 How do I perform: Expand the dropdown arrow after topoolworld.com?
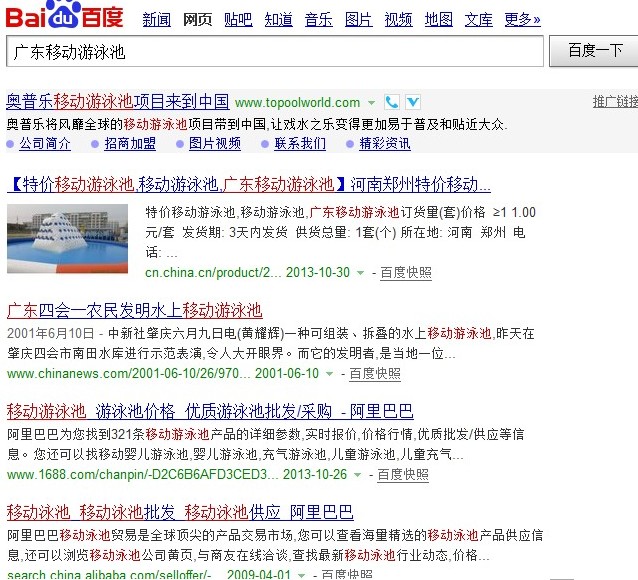point(372,103)
